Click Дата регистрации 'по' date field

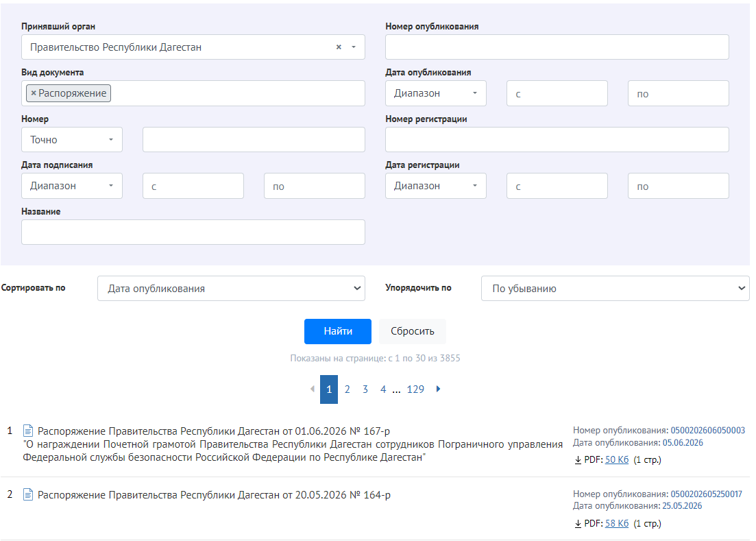click(678, 186)
